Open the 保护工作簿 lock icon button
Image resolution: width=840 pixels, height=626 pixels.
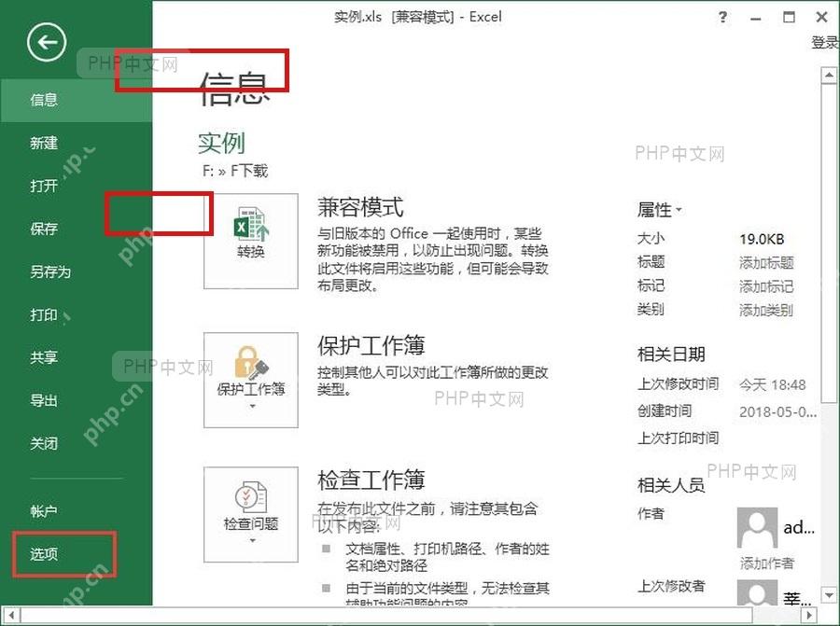coord(251,380)
